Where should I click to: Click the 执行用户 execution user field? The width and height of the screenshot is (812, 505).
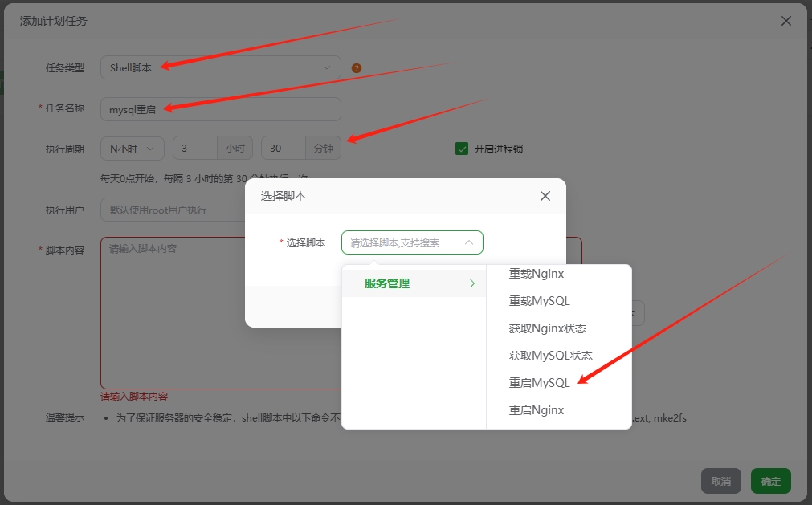(x=173, y=210)
